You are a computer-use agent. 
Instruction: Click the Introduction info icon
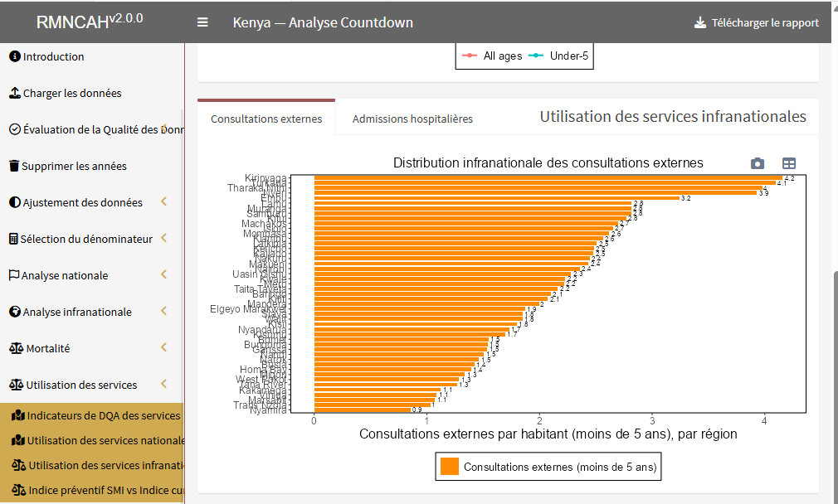pyautogui.click(x=15, y=56)
